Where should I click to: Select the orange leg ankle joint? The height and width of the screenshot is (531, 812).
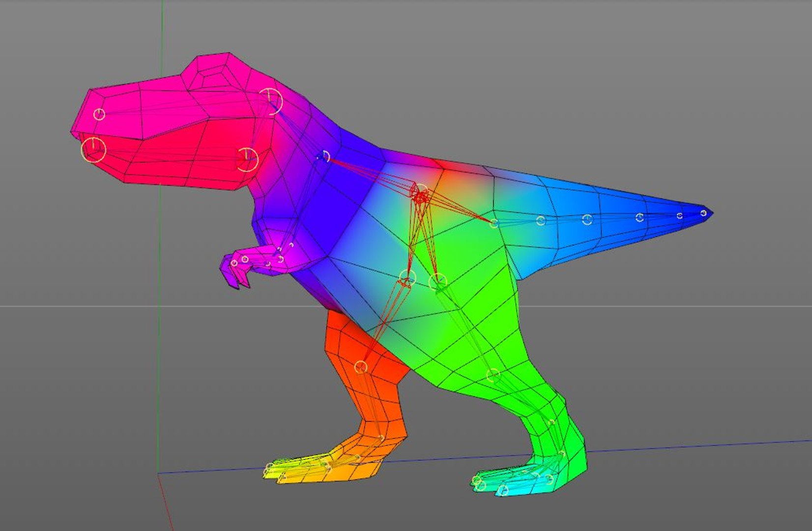[381, 438]
